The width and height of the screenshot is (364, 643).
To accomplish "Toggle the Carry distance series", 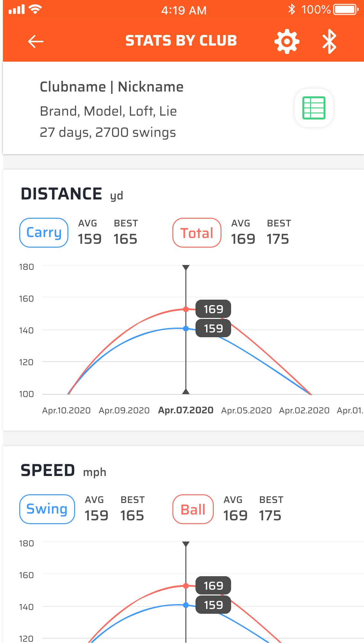I will coord(44,233).
